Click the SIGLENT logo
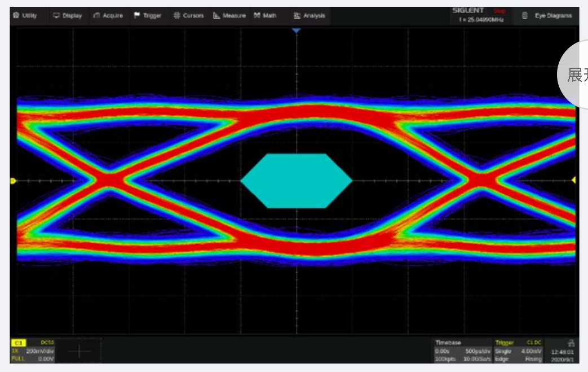The width and height of the screenshot is (588, 372). click(x=468, y=10)
